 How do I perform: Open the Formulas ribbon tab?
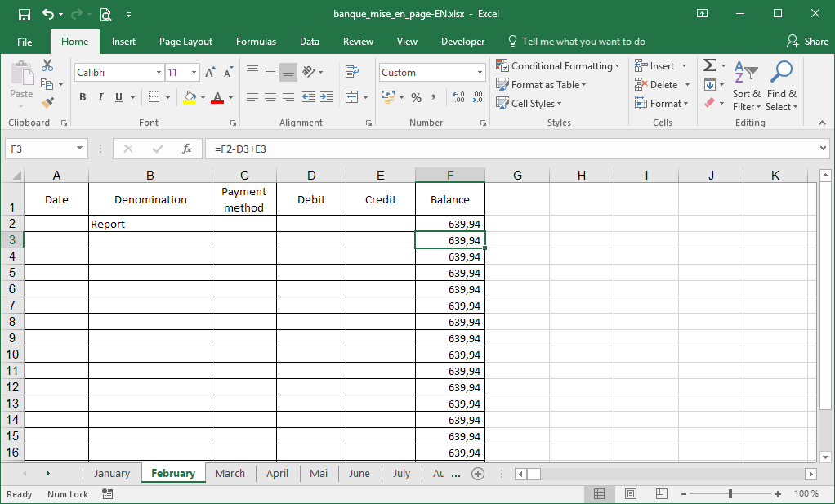point(256,42)
